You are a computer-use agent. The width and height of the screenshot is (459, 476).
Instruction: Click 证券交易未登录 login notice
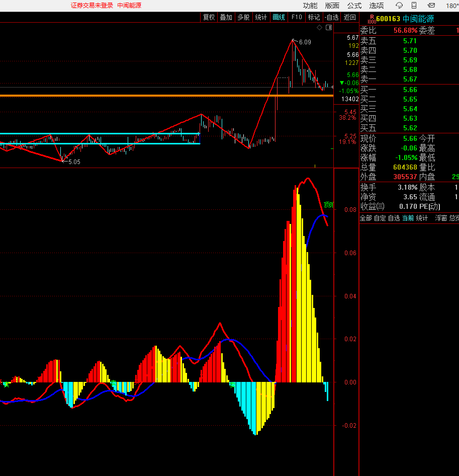click(92, 6)
